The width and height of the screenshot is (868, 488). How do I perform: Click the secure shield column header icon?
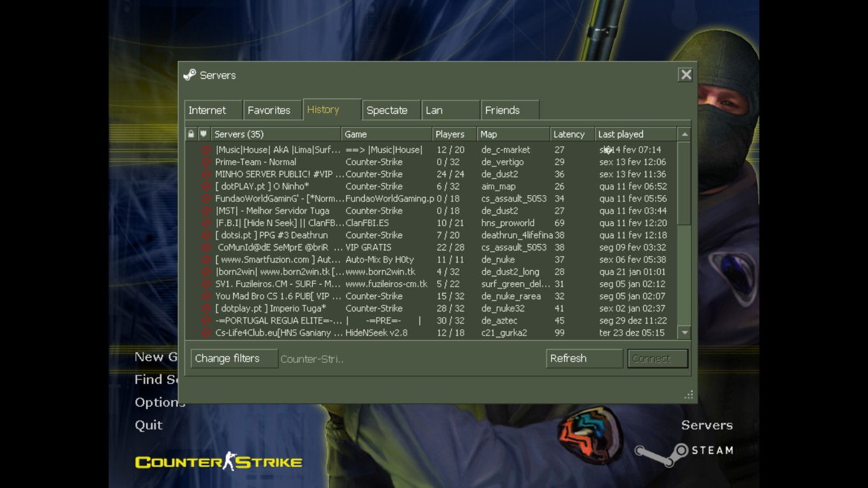203,134
